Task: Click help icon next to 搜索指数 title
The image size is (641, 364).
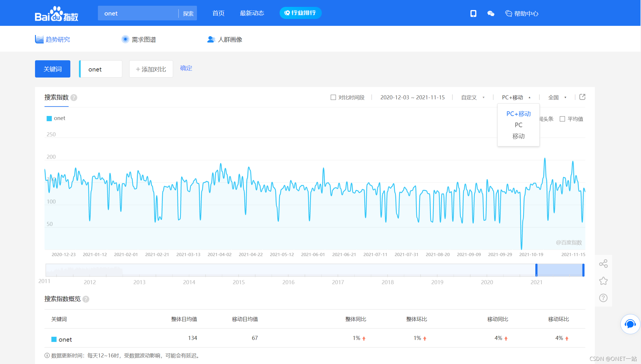Action: tap(74, 98)
